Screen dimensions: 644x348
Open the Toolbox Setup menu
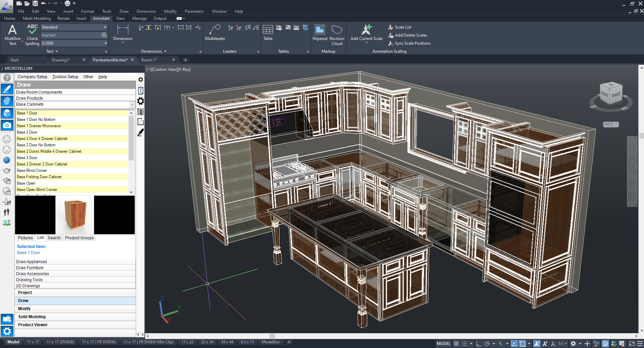click(x=65, y=77)
